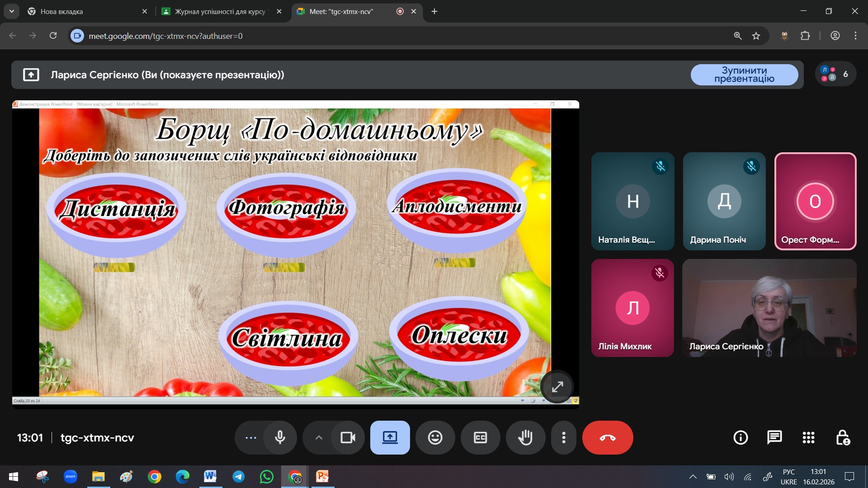Open Telegram from the taskbar

point(238,477)
